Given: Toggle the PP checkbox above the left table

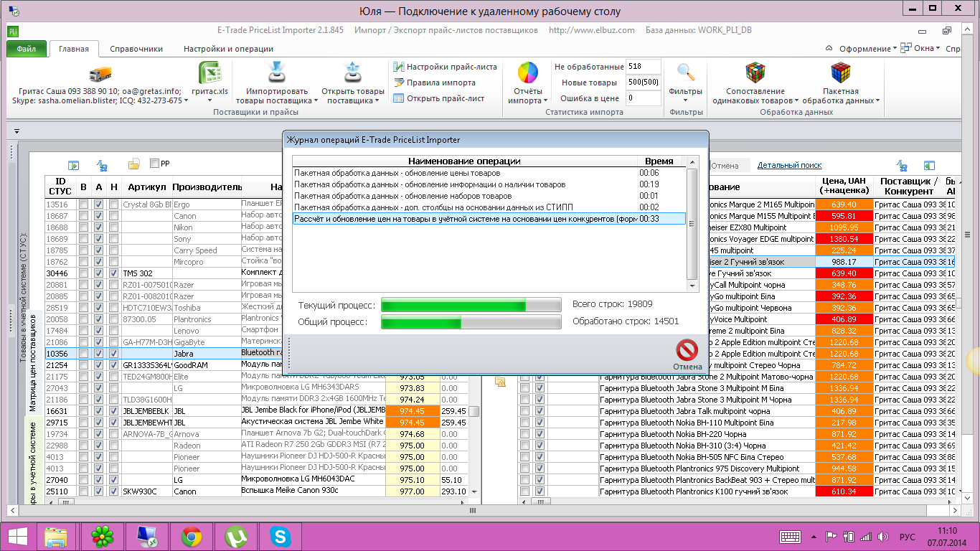Looking at the screenshot, I should (x=154, y=164).
